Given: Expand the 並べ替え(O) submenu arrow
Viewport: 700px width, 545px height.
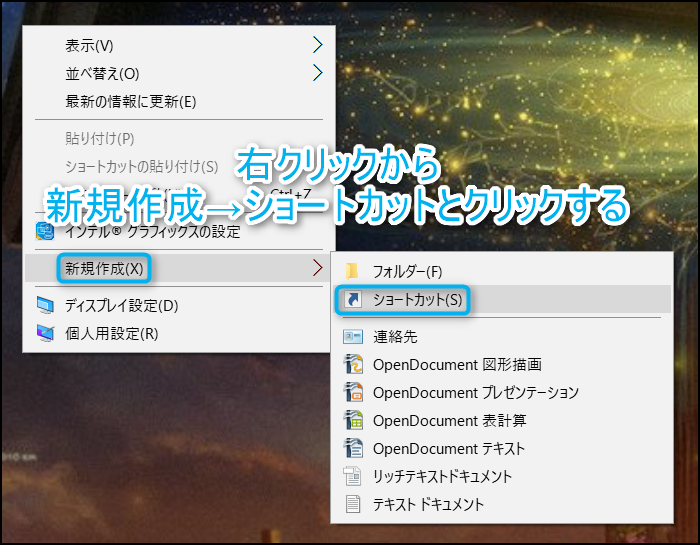Looking at the screenshot, I should point(318,73).
